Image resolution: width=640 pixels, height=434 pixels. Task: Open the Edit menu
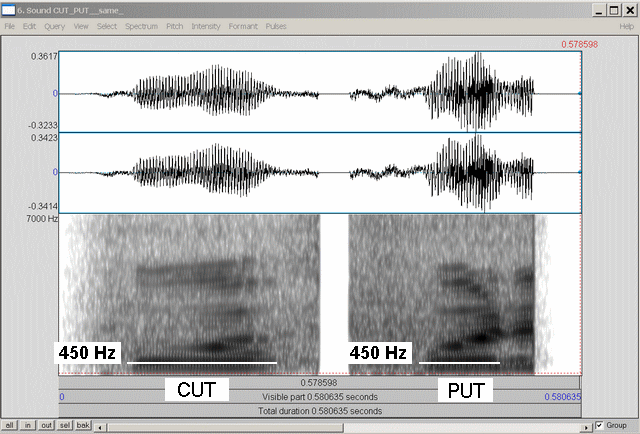point(30,25)
